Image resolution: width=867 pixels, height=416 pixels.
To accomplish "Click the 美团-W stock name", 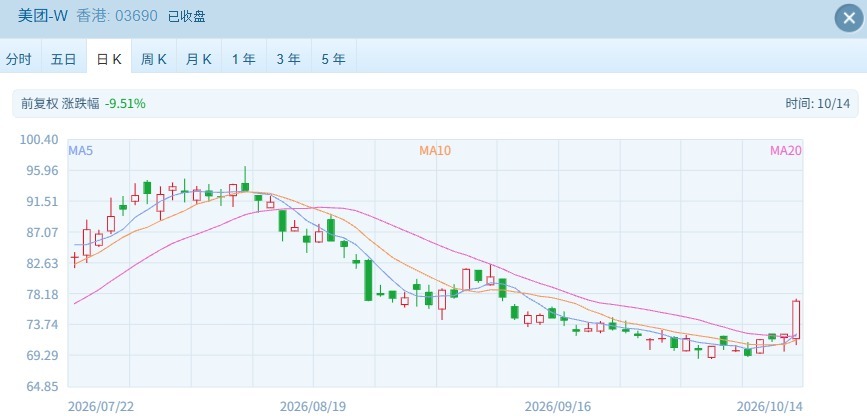I will coord(42,16).
